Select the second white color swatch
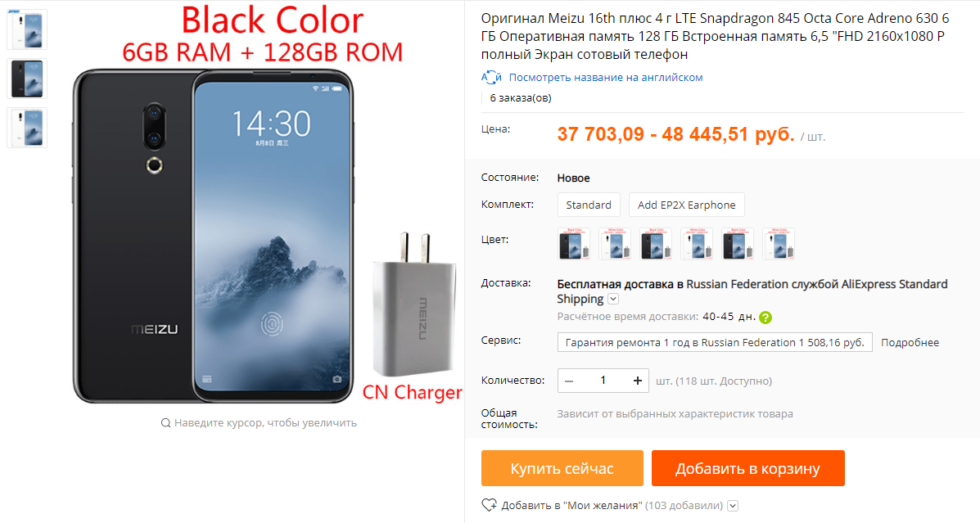The image size is (980, 523). point(696,244)
